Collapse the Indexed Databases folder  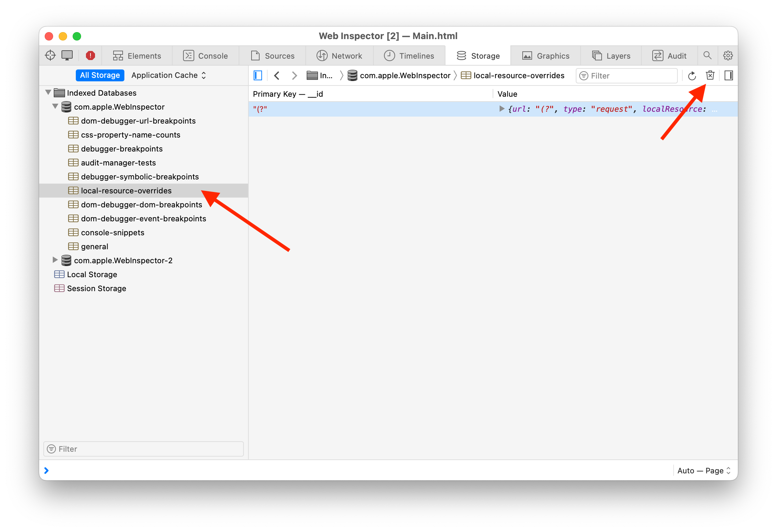coord(48,93)
